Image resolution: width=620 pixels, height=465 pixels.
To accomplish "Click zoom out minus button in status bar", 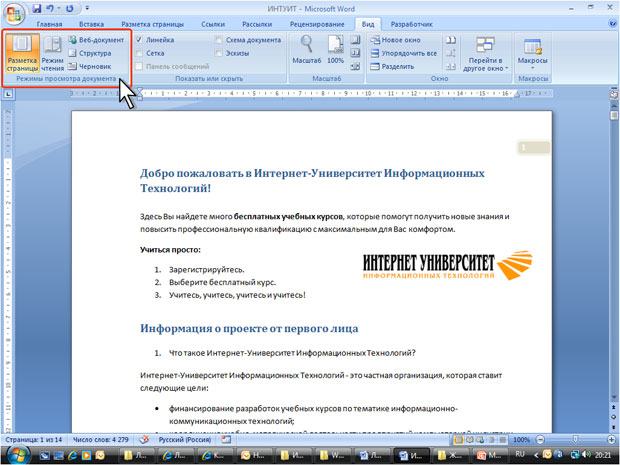I will pyautogui.click(x=540, y=440).
